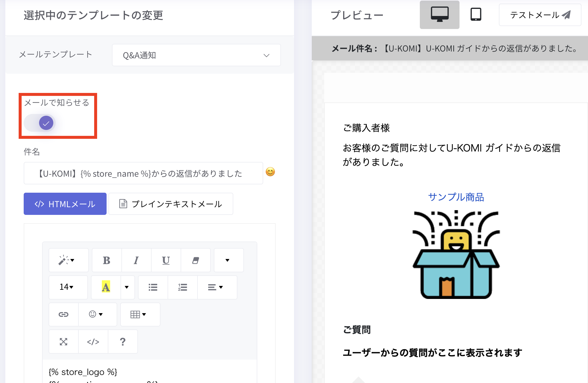Click the テストメール send button
Image resolution: width=588 pixels, height=383 pixels.
[540, 15]
